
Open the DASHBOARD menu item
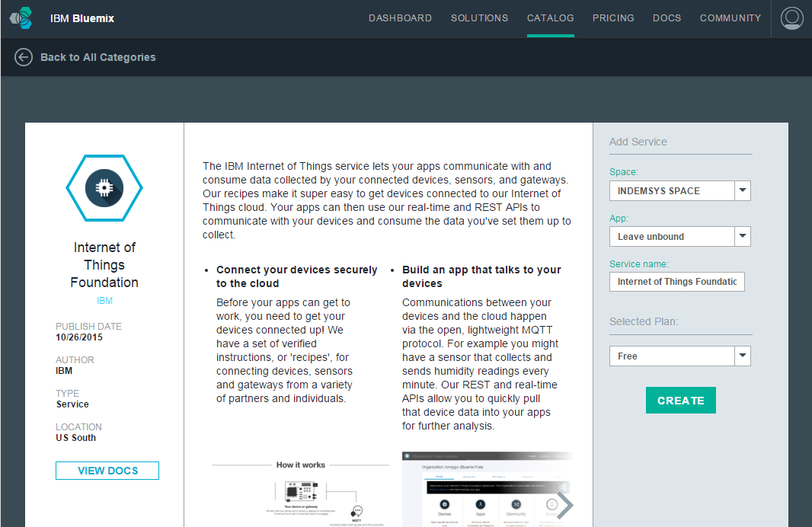coord(401,18)
